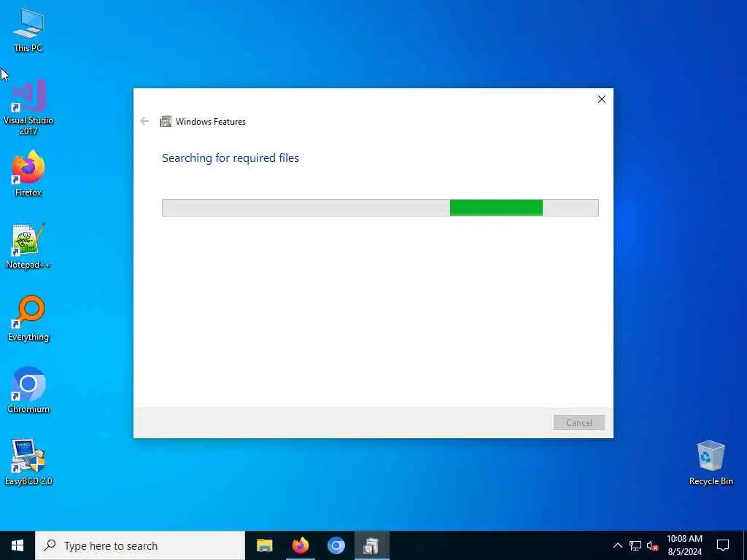747x560 pixels.
Task: Open the Windows Start menu
Action: coord(18,545)
